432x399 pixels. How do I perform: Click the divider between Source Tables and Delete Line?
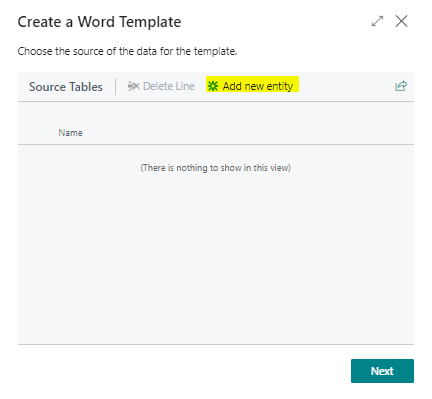click(116, 86)
